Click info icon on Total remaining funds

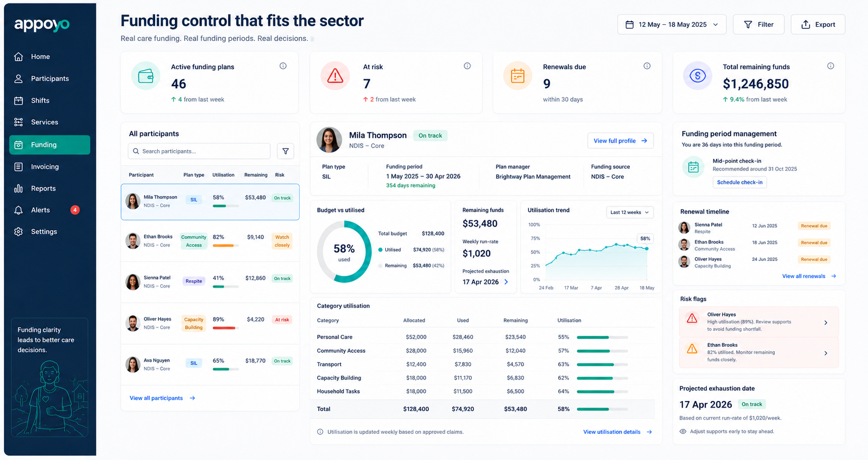[831, 66]
